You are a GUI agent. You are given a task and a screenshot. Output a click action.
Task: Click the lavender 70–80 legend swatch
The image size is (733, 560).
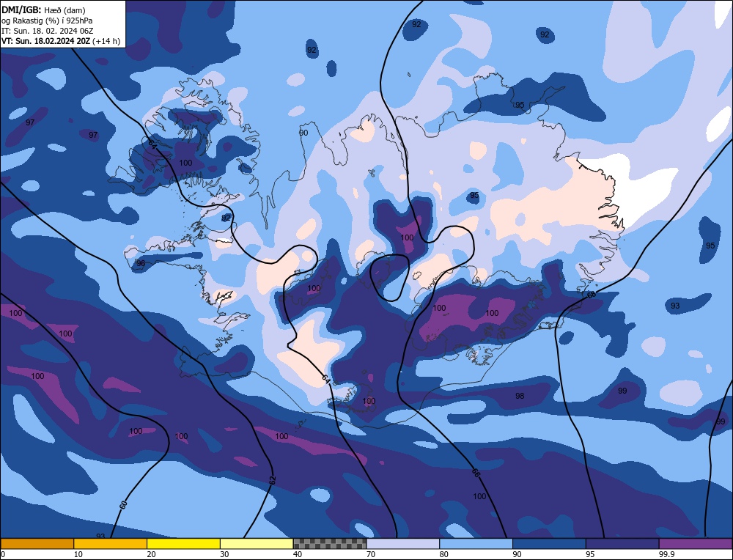pos(403,543)
